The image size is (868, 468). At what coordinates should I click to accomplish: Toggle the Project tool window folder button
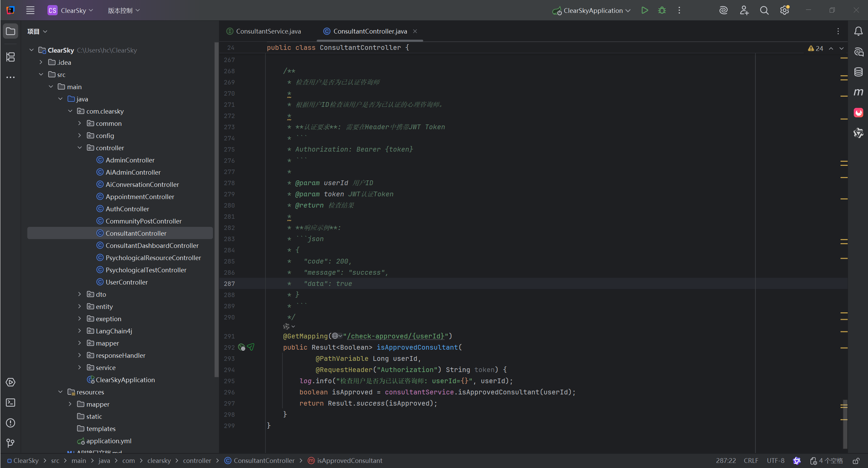(11, 31)
